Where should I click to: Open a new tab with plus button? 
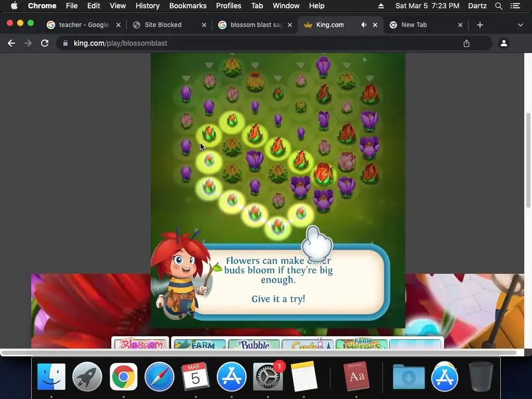(x=480, y=25)
